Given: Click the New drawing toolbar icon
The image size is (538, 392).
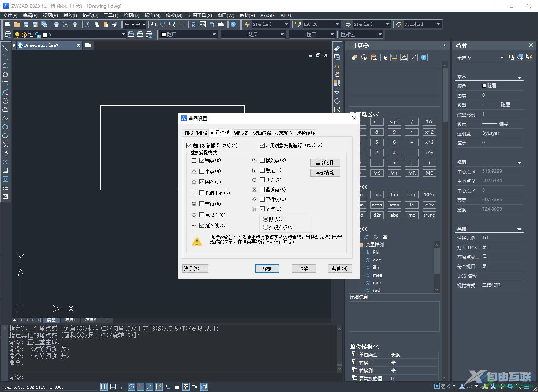Looking at the screenshot, I should point(8,24).
